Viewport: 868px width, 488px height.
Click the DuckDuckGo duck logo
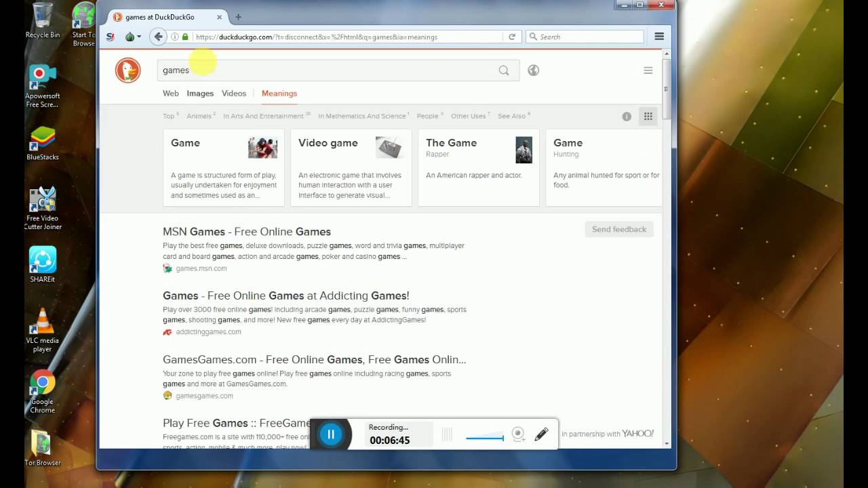(127, 70)
